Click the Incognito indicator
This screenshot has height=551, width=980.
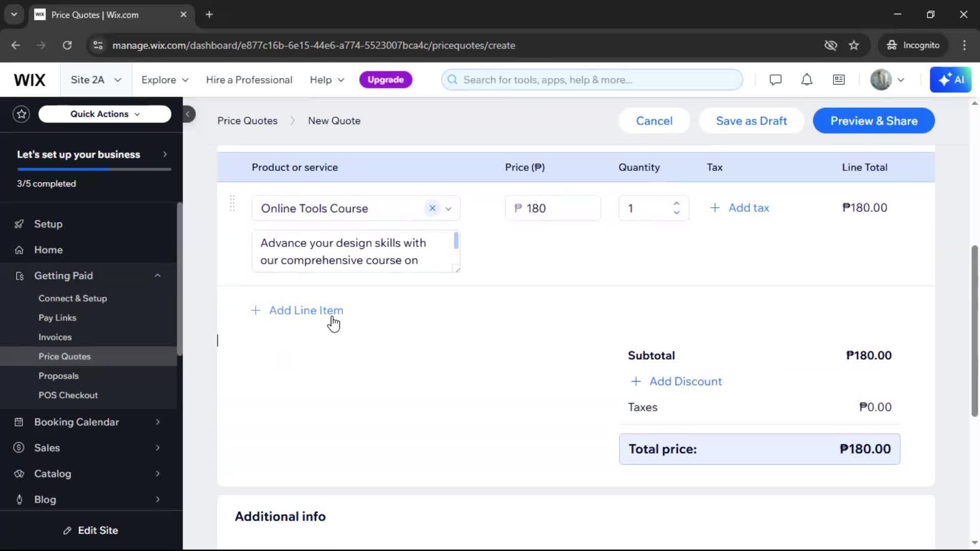(x=913, y=45)
